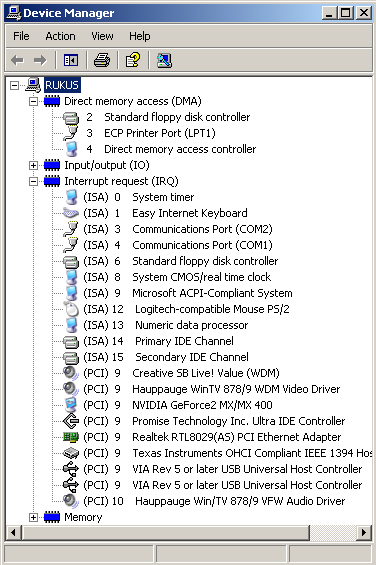Click the horizontal scrollbar left arrow
The width and height of the screenshot is (376, 565).
14,533
